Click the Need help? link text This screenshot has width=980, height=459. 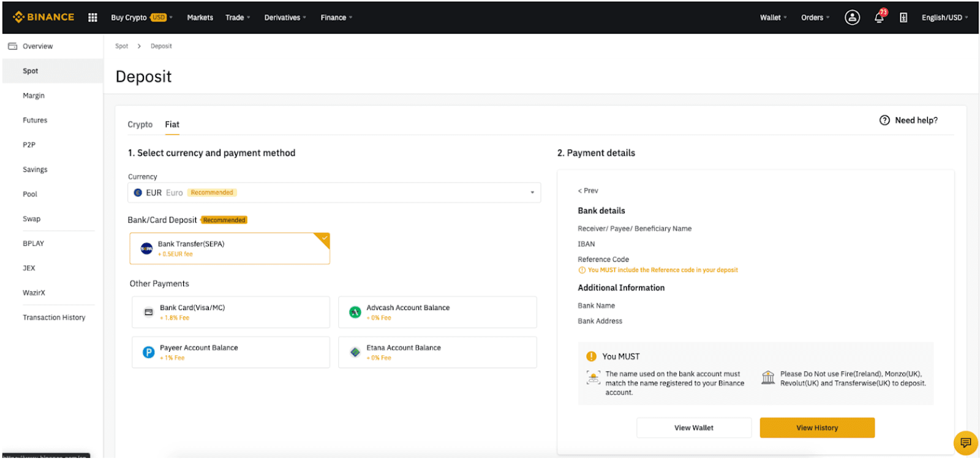point(916,120)
